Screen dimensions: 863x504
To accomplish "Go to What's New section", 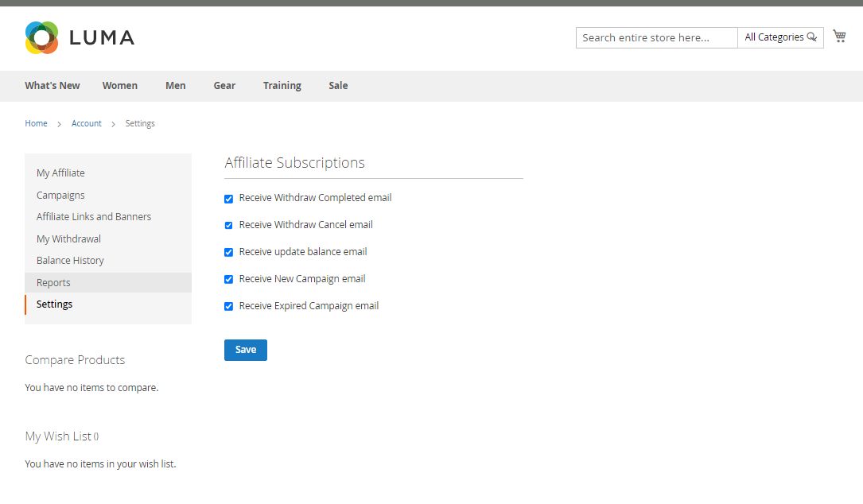I will point(52,86).
